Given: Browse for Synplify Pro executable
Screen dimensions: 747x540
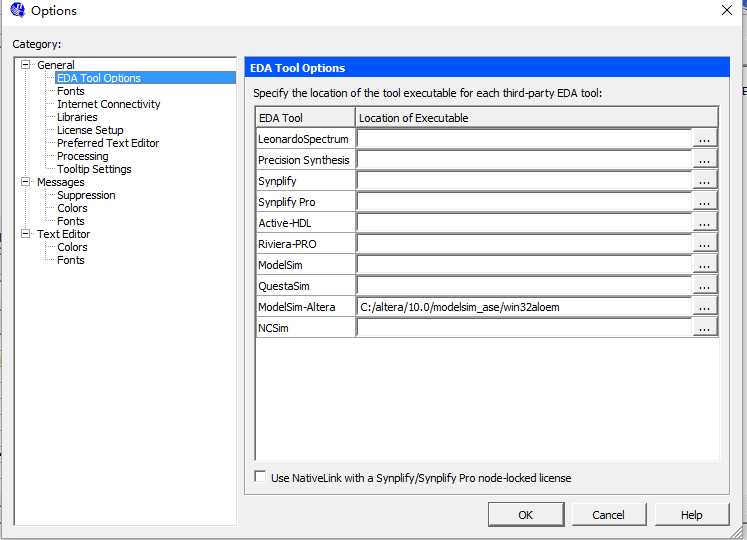Looking at the screenshot, I should tap(705, 202).
